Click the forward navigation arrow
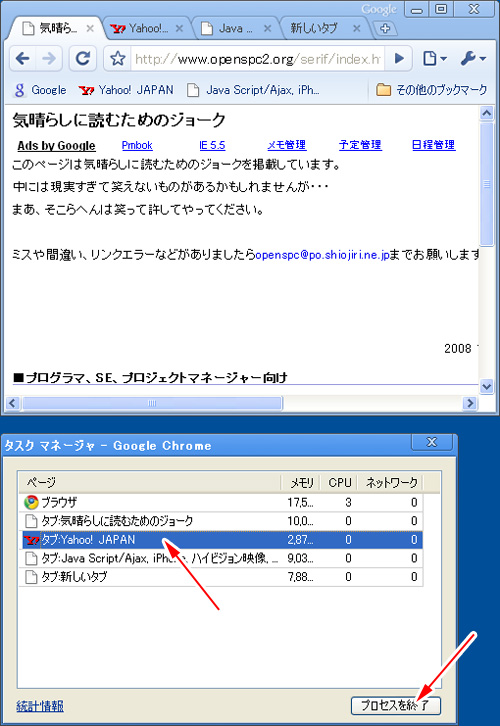Image resolution: width=500 pixels, height=726 pixels. [x=49, y=58]
